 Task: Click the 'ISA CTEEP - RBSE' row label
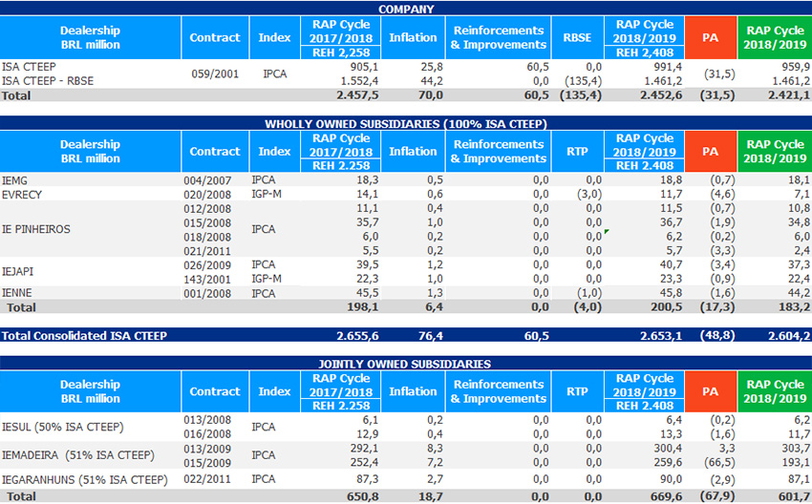click(x=48, y=81)
